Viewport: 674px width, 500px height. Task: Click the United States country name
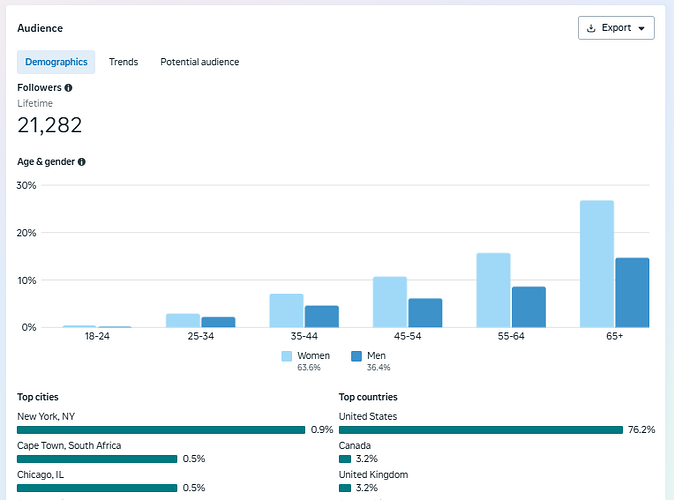(368, 417)
